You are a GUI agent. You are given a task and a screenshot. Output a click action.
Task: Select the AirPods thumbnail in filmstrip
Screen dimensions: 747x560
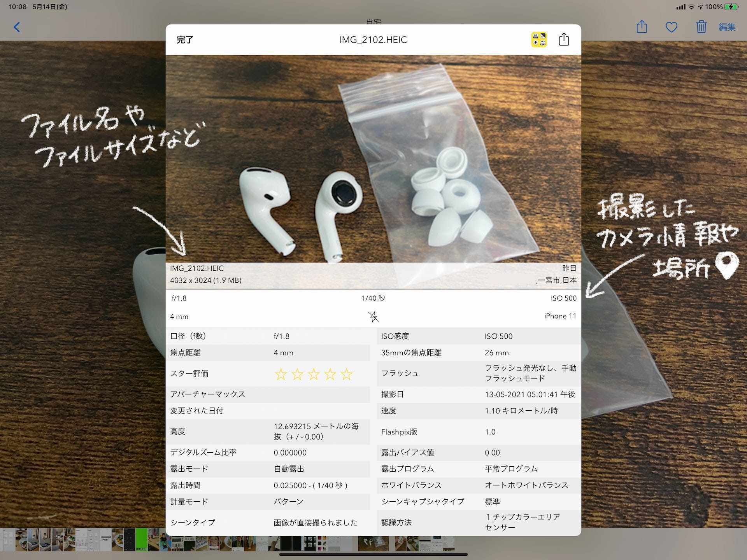(373, 543)
